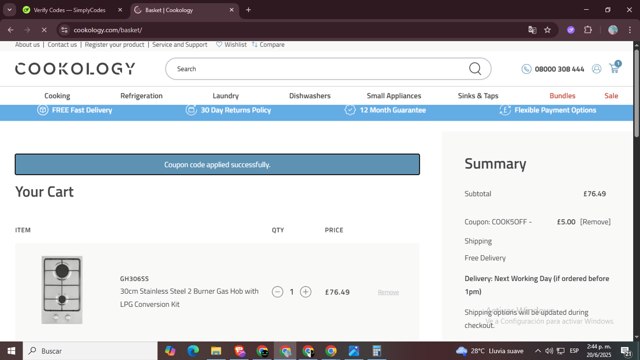View site information icon in address bar
640x360 pixels.
pos(64,30)
